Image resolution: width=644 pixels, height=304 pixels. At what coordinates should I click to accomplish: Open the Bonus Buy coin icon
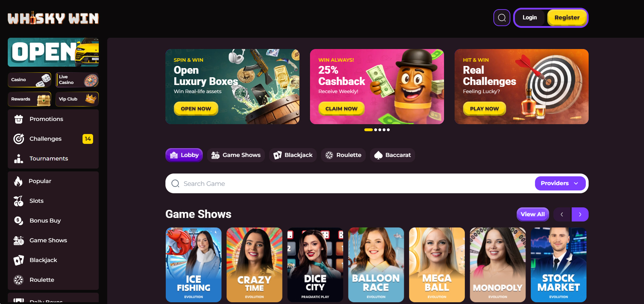click(x=19, y=221)
